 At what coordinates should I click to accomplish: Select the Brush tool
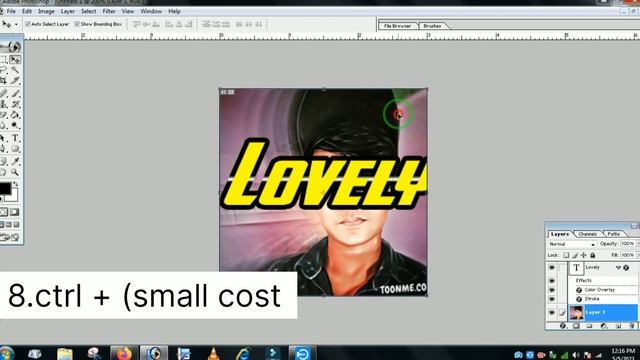16,94
